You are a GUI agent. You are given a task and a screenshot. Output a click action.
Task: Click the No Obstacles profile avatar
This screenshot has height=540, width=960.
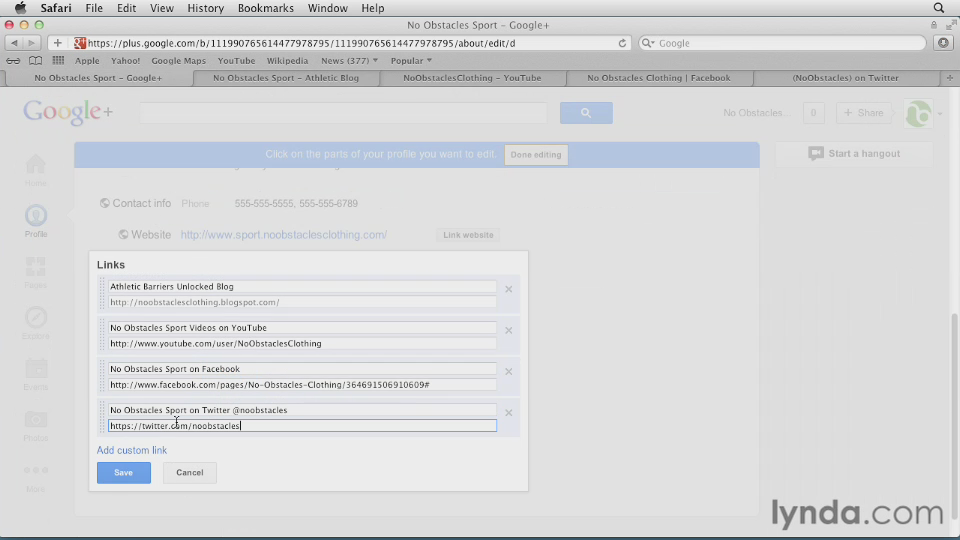pos(918,113)
